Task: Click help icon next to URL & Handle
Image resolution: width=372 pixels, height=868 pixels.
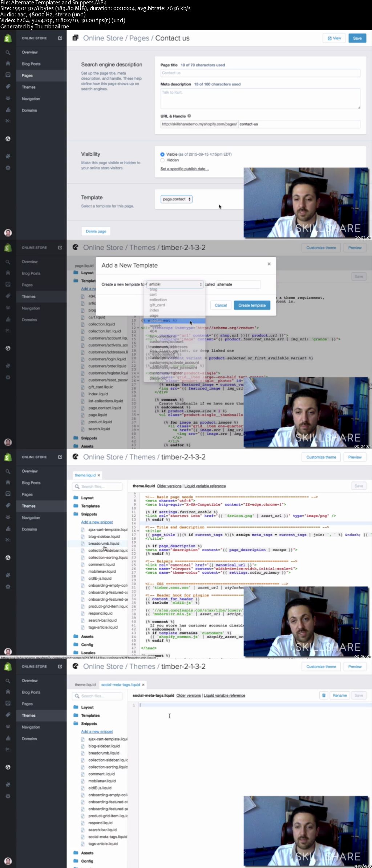Action: click(189, 116)
